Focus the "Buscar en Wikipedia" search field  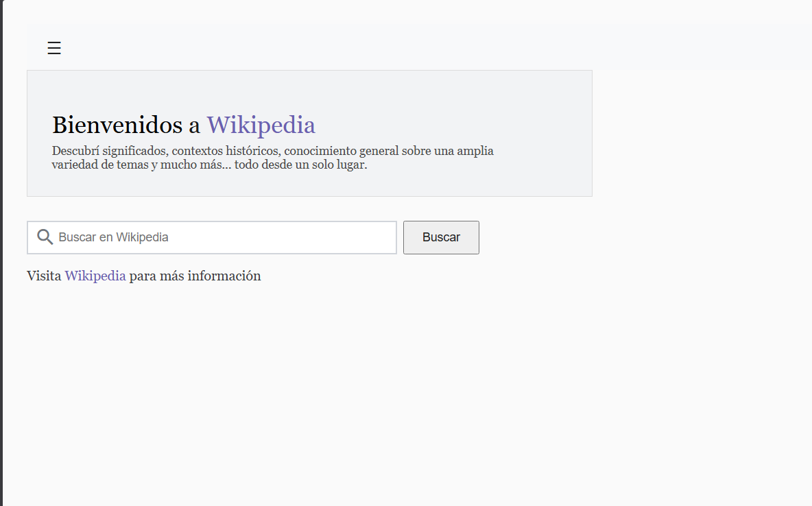click(x=219, y=237)
